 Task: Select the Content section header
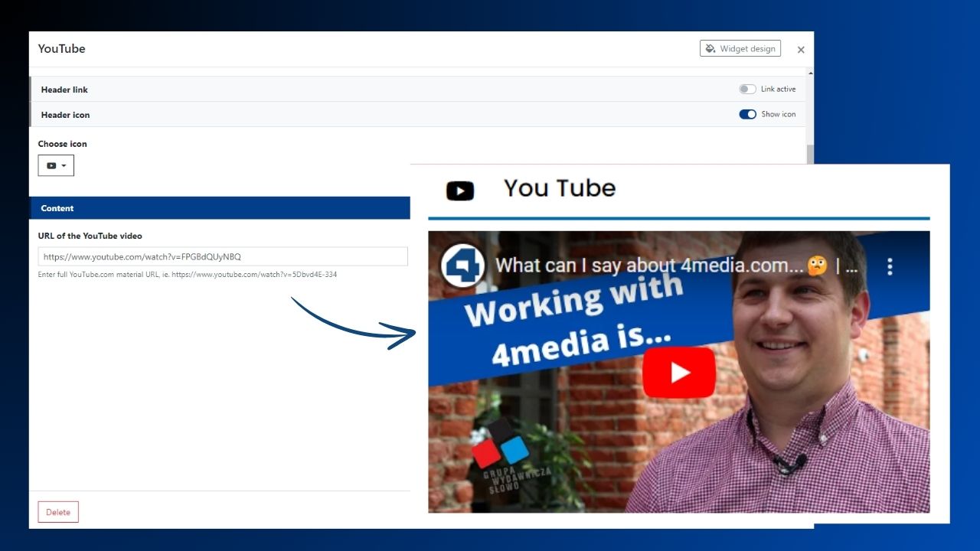tap(220, 208)
